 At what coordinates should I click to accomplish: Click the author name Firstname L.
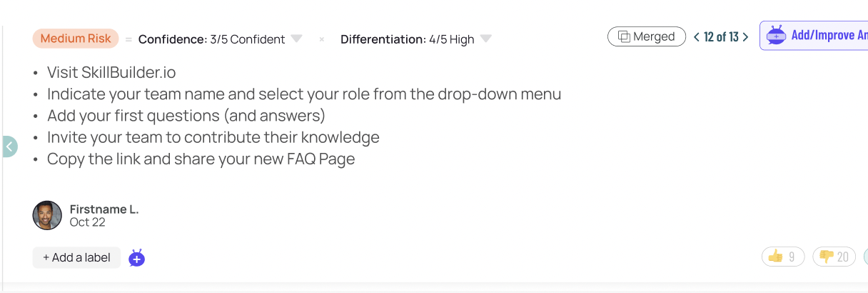(x=104, y=209)
